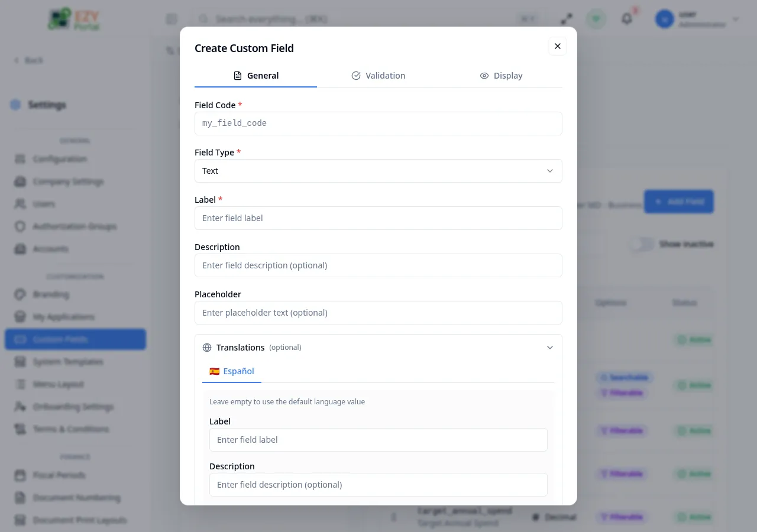The width and height of the screenshot is (757, 532).
Task: Open Company Settings in sidebar
Action: pos(75,181)
